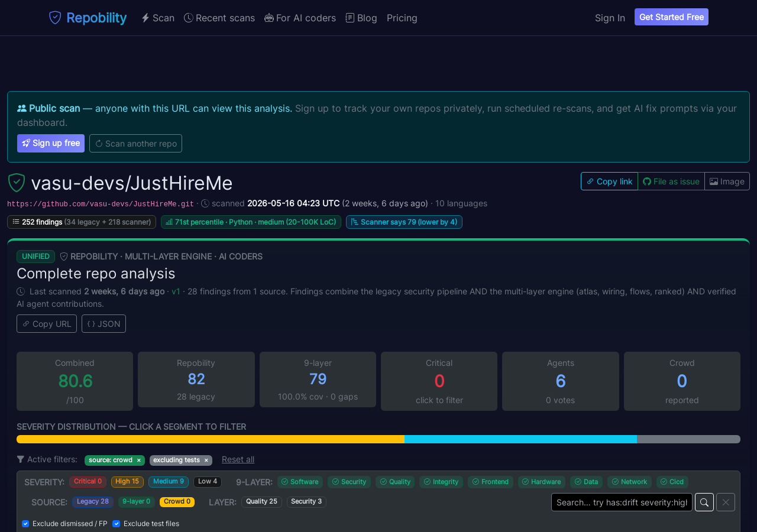
Task: Toggle the Software layer chip
Action: tap(300, 482)
